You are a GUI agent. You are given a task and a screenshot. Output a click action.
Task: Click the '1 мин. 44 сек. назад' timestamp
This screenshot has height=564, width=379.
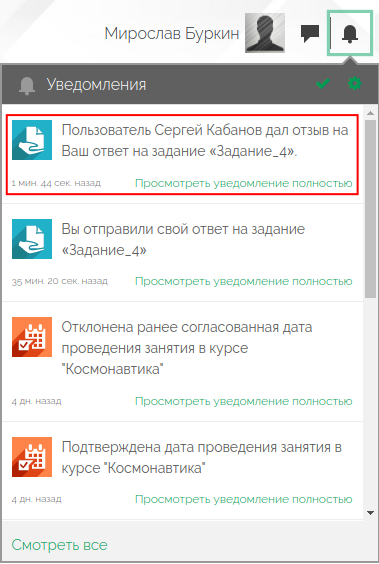point(56,183)
